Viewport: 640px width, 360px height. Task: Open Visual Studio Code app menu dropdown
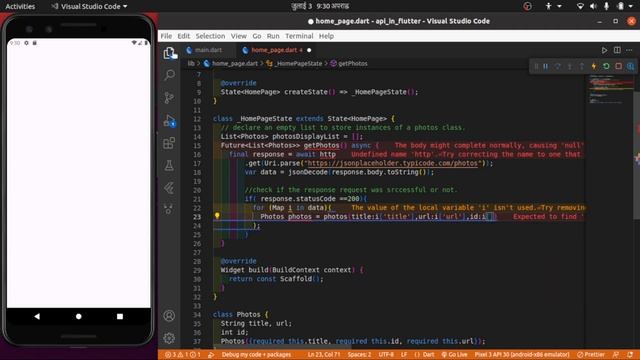pyautogui.click(x=90, y=7)
